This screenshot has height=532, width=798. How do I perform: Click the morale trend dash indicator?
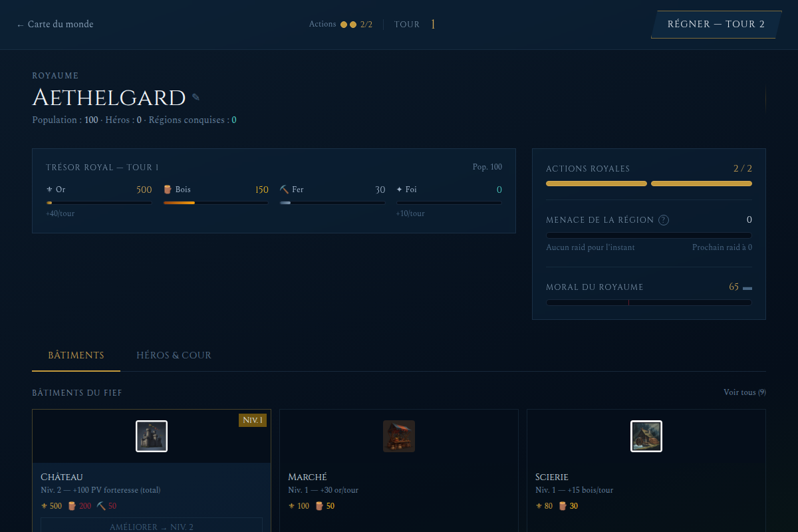click(747, 288)
